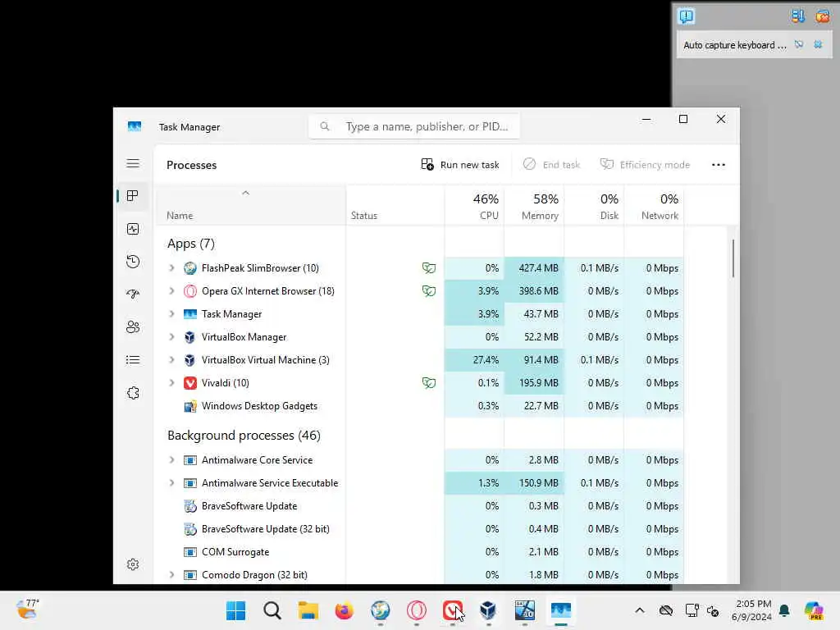Open File Explorer from taskbar
This screenshot has height=630, width=840.
click(308, 610)
